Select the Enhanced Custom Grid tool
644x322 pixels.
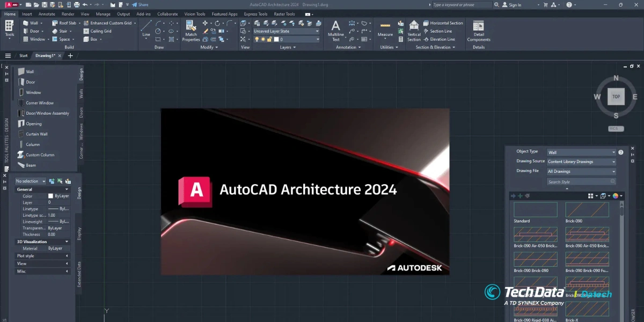107,23
